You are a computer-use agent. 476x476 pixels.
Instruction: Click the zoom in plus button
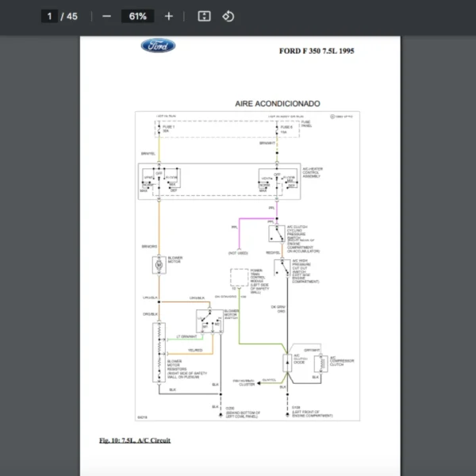pos(168,16)
